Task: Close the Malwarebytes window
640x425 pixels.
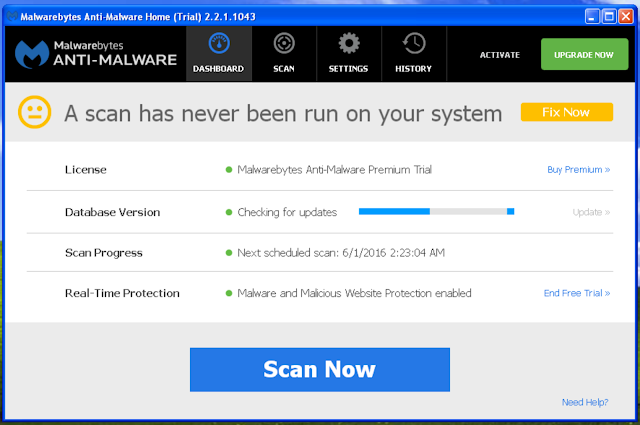Action: [626, 16]
